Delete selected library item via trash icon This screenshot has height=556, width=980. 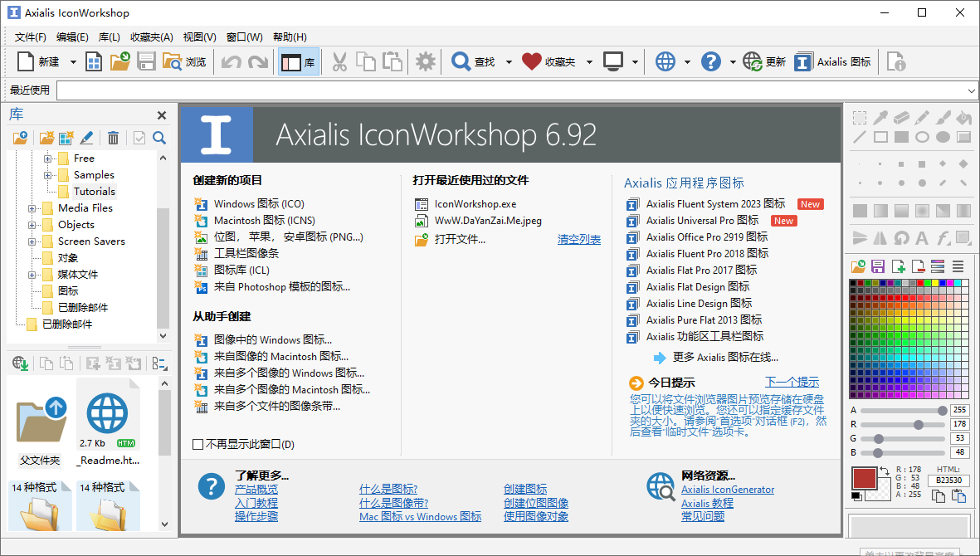pyautogui.click(x=112, y=137)
